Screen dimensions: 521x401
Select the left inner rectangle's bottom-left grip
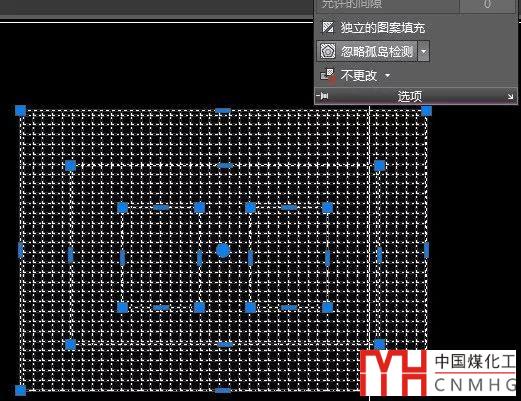[123, 307]
